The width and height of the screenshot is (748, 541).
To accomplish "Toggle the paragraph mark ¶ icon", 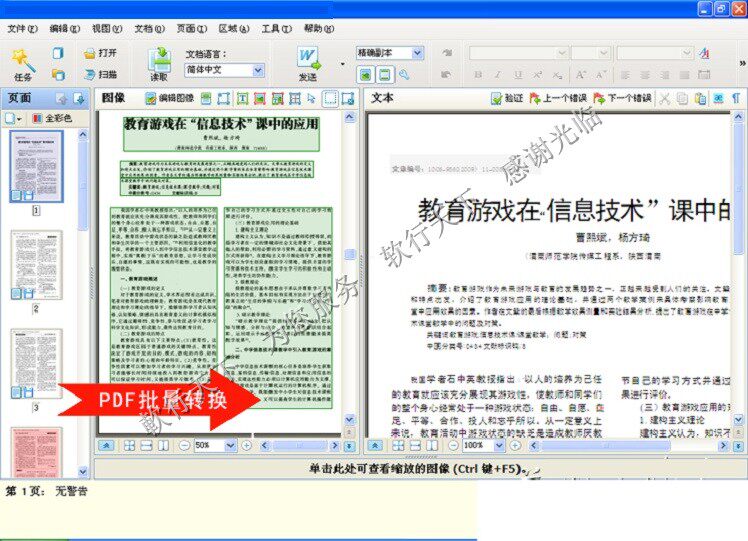I will coord(736,98).
